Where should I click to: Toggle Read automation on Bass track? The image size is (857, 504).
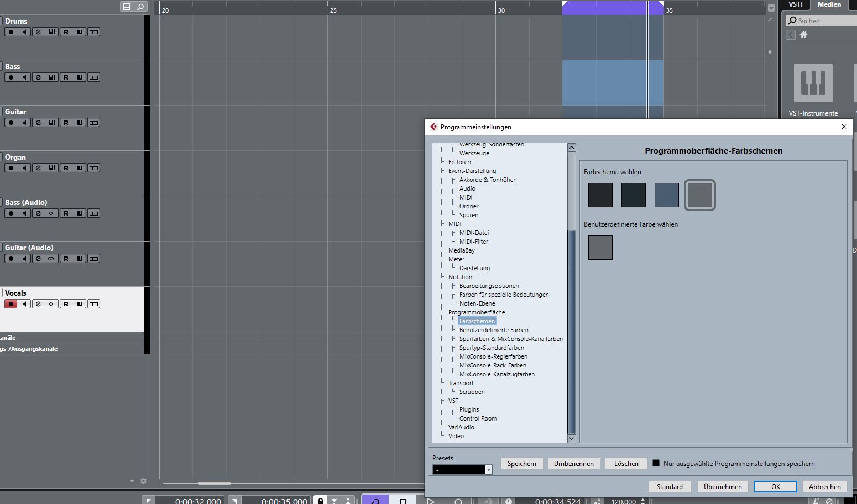tap(66, 77)
